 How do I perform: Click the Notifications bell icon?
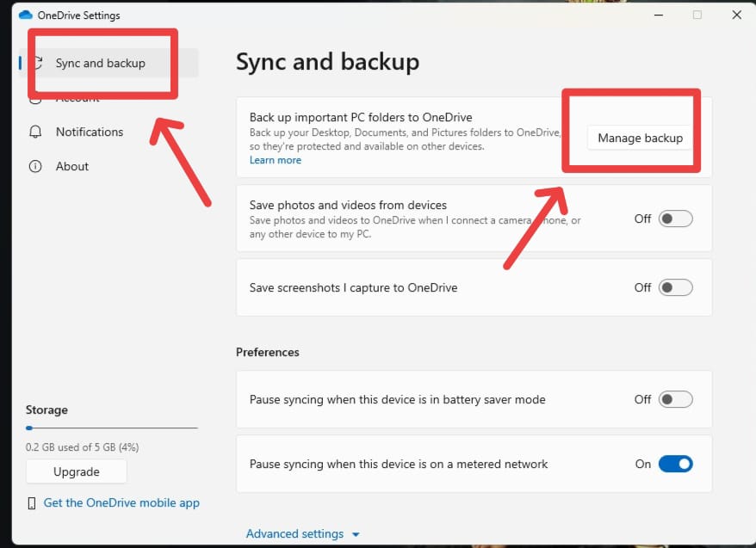[x=35, y=132]
